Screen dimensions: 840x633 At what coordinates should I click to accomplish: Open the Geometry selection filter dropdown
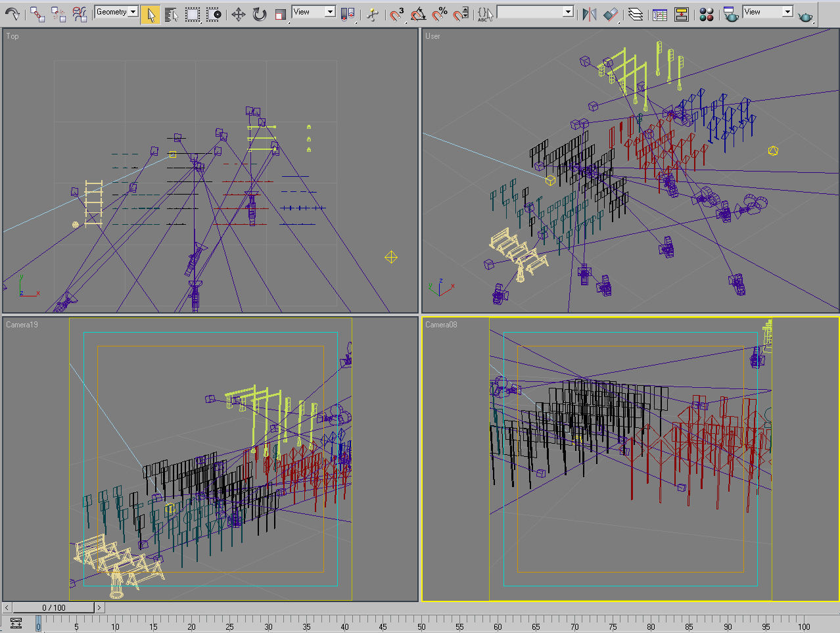pos(116,12)
